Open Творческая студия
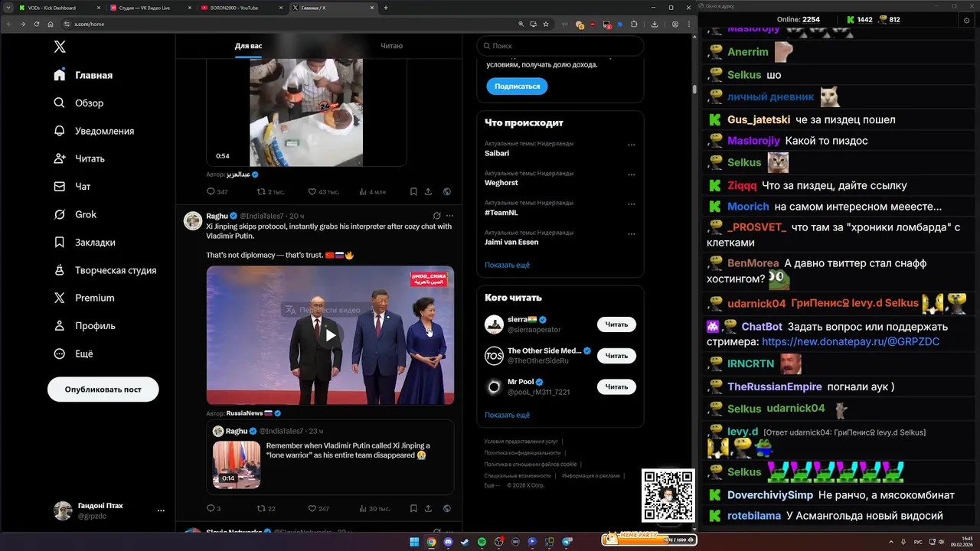This screenshot has width=980, height=551. pos(105,270)
